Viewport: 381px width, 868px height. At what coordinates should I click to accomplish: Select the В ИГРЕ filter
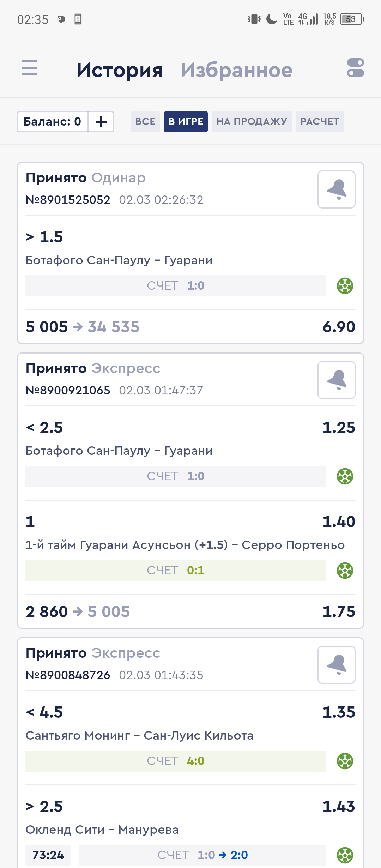(186, 122)
